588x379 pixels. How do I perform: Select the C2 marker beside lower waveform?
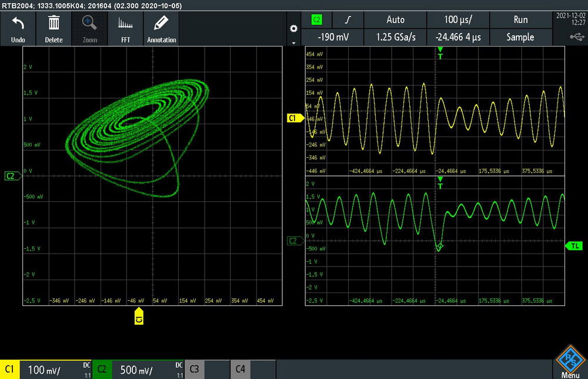pos(296,241)
